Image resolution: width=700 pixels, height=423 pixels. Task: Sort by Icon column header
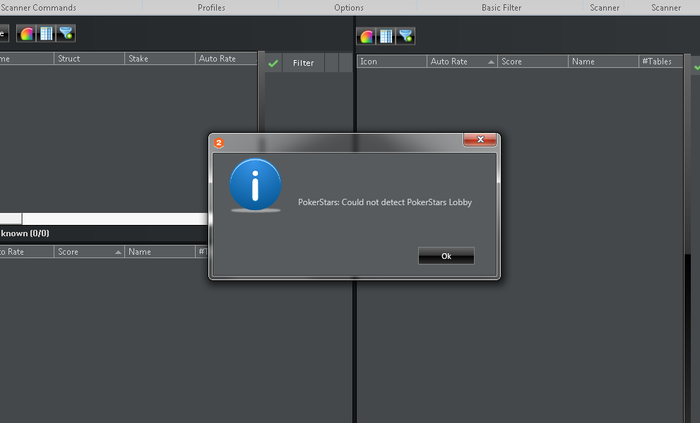[x=392, y=62]
